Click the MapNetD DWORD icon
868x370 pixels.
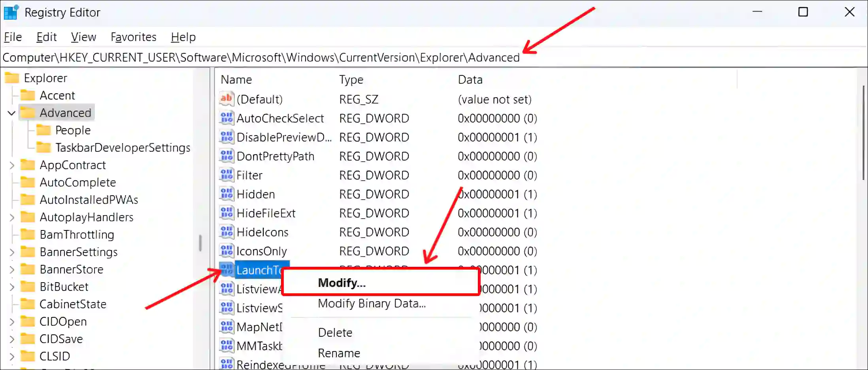click(x=226, y=327)
